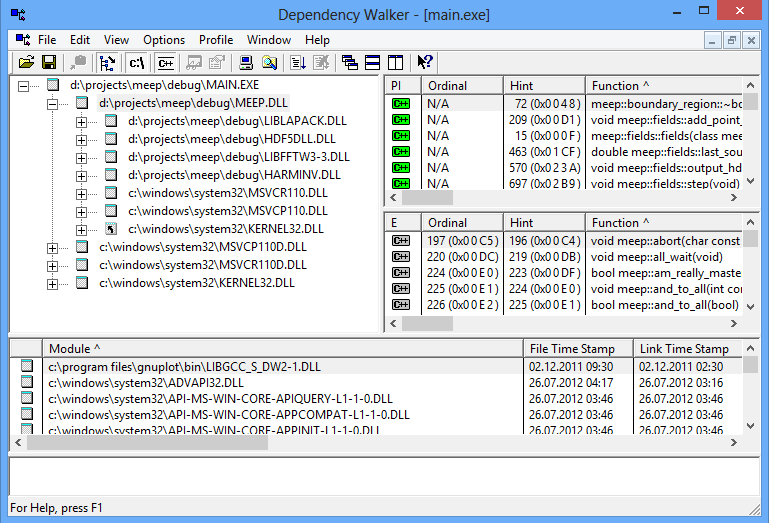Collapse the MEEP.DLL tree node
The image size is (769, 523).
click(53, 103)
